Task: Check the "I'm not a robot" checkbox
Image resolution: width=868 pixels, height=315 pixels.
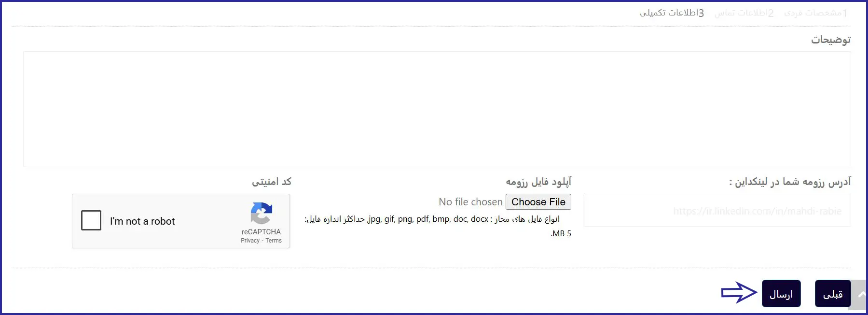Action: coord(91,220)
